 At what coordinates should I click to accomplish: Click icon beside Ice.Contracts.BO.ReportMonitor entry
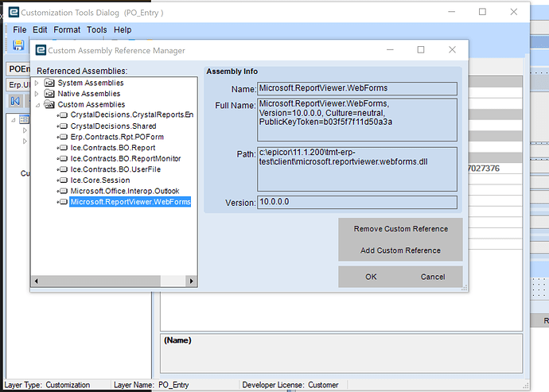pyautogui.click(x=63, y=158)
